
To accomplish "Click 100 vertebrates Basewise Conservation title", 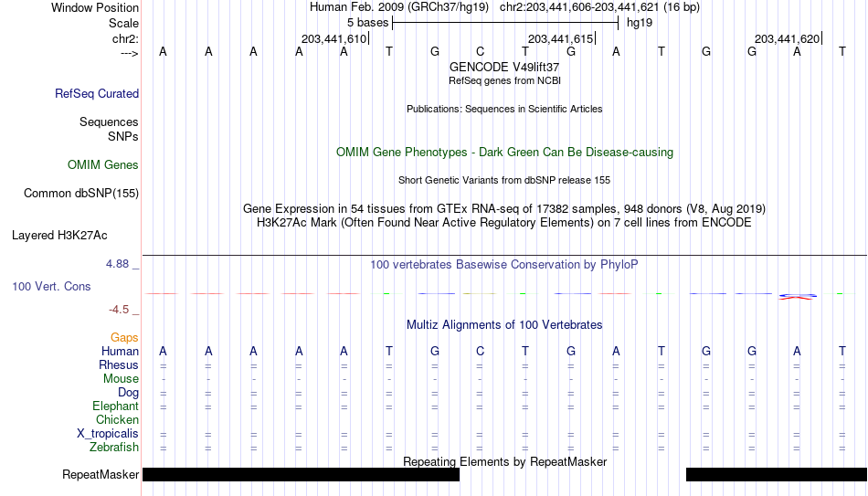I will [504, 265].
